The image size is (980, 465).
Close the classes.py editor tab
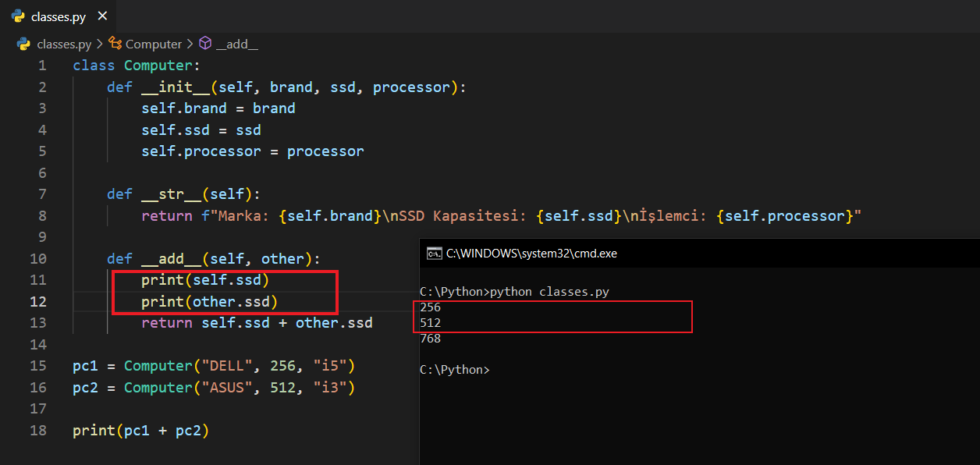[x=102, y=16]
